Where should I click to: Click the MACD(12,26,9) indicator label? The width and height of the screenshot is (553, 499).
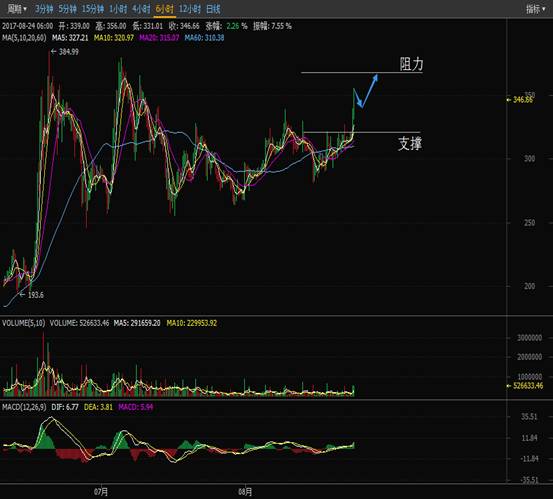tap(24, 407)
